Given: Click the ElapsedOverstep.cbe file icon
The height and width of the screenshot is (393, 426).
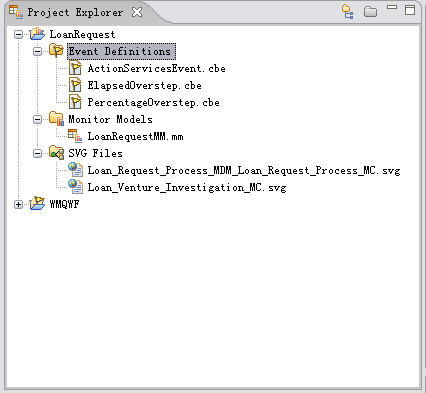Looking at the screenshot, I should point(75,85).
